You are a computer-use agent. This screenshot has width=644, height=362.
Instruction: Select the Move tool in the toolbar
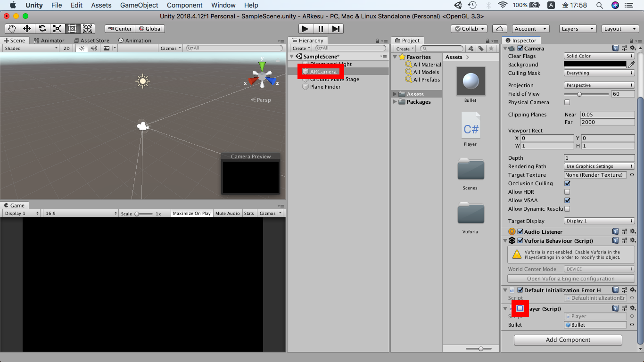pos(27,29)
